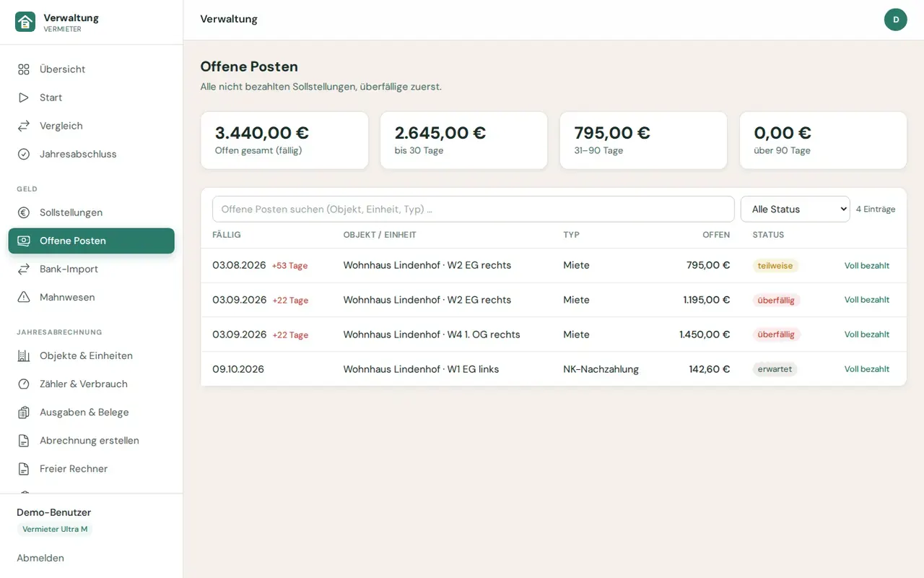Click the OFFEN column header

pos(716,235)
